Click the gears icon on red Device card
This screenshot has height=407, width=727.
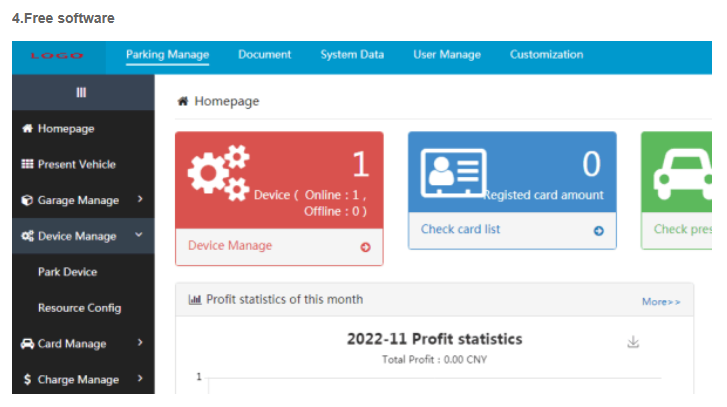(x=218, y=172)
